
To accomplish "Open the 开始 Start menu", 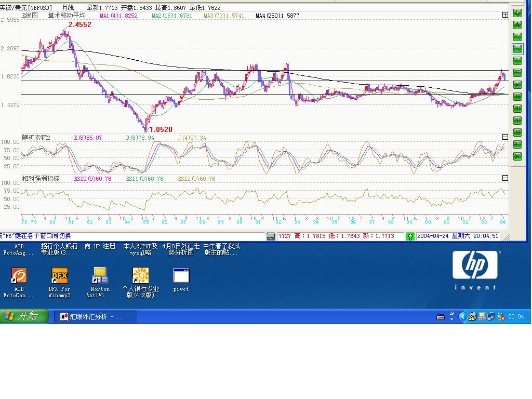I will click(x=24, y=316).
